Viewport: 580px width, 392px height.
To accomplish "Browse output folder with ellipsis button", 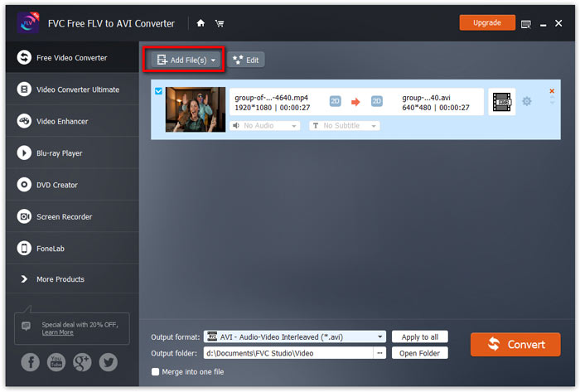I will coord(379,353).
